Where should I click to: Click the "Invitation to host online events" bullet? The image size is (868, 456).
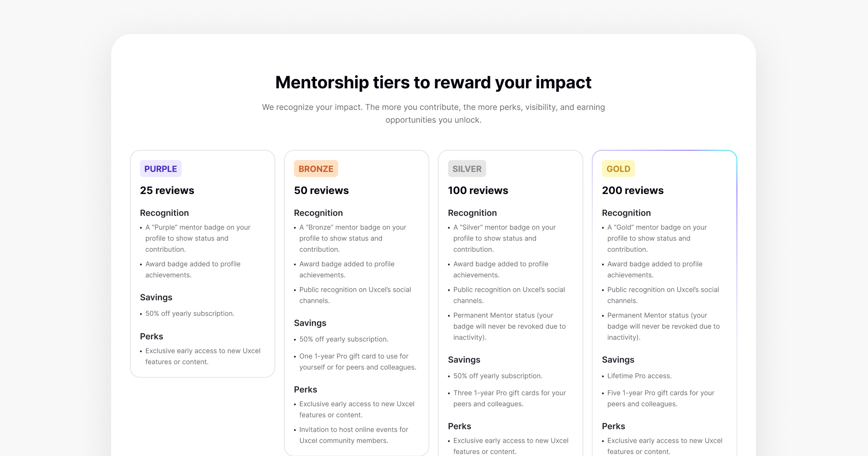(x=353, y=435)
